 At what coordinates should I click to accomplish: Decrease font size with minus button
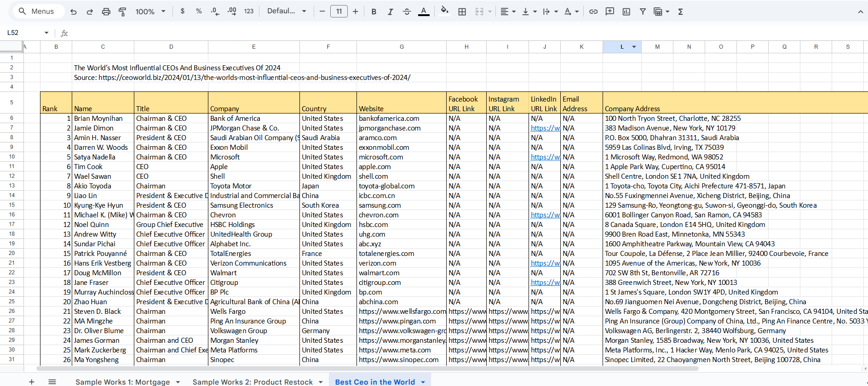click(322, 11)
